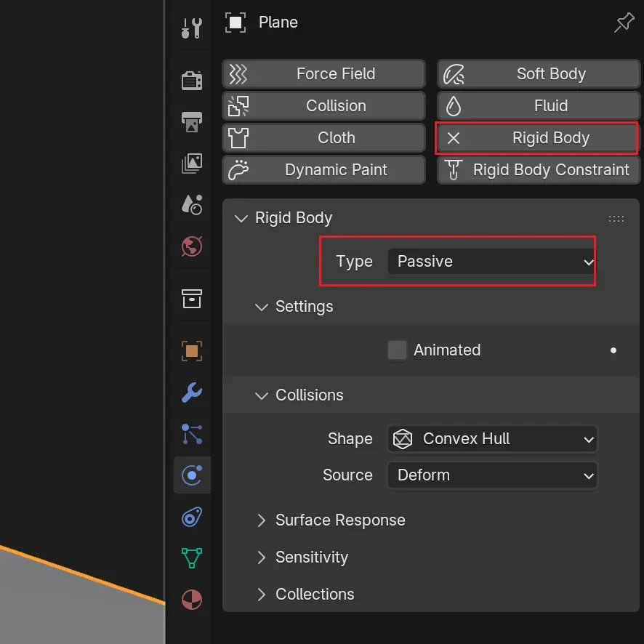This screenshot has width=644, height=644.
Task: Open the Output properties tab
Action: [x=192, y=122]
